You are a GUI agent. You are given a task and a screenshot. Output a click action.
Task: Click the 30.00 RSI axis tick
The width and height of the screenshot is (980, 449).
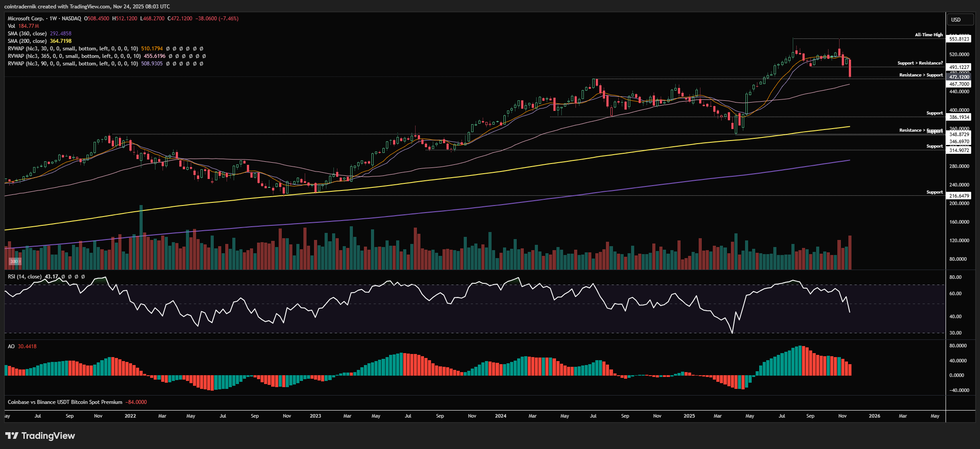click(955, 333)
